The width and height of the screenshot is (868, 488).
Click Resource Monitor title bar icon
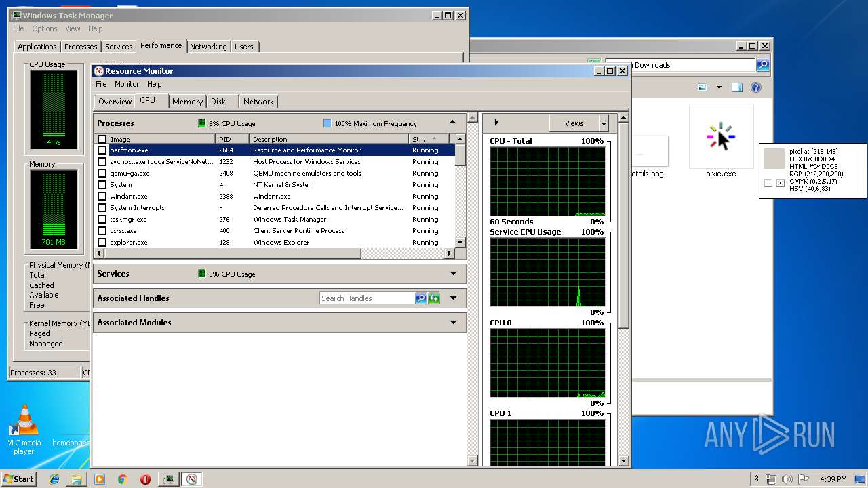tap(99, 71)
